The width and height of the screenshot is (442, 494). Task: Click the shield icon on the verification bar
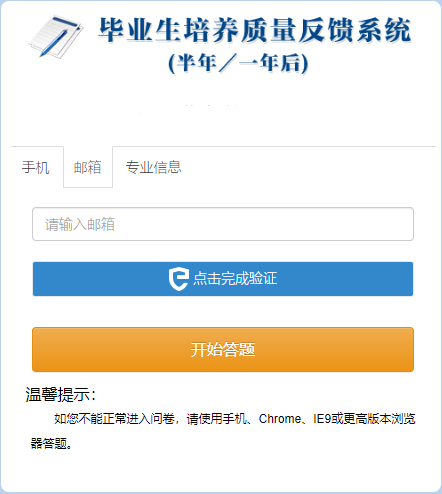[179, 279]
